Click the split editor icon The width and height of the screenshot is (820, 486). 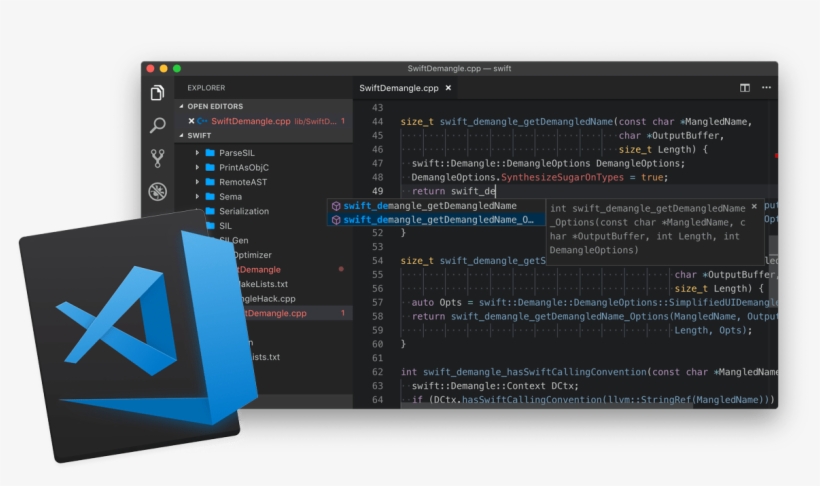745,88
